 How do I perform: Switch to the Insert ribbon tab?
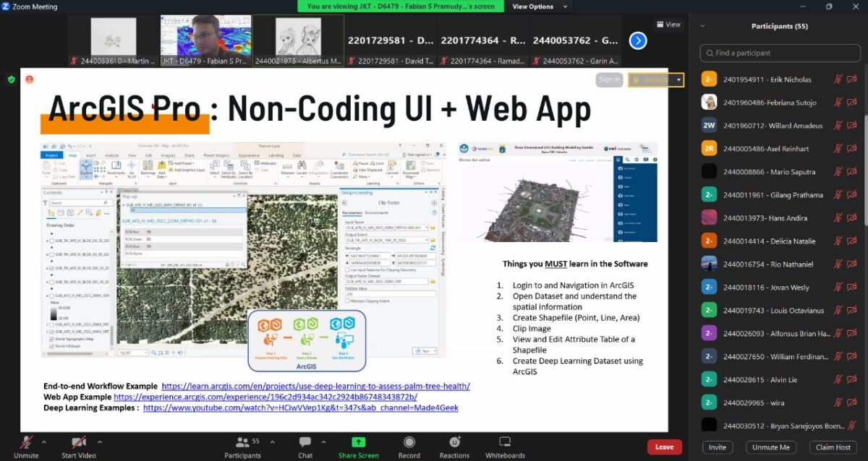coord(91,155)
